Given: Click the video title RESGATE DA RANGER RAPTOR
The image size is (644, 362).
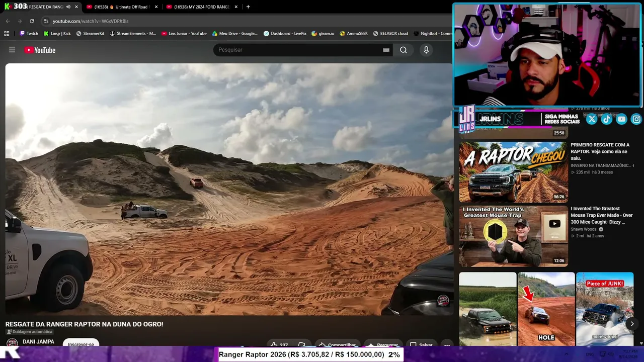Looking at the screenshot, I should (85, 324).
